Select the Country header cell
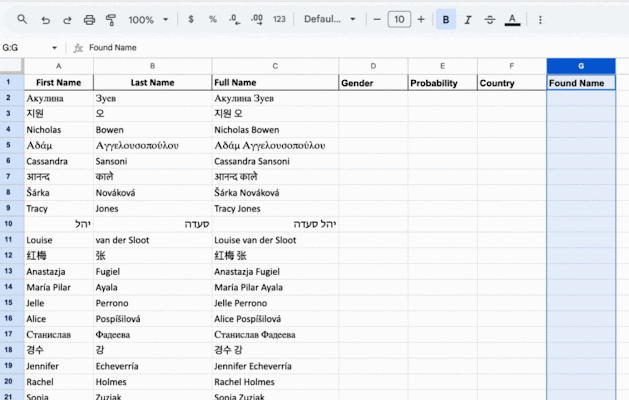This screenshot has height=400, width=629. [512, 83]
